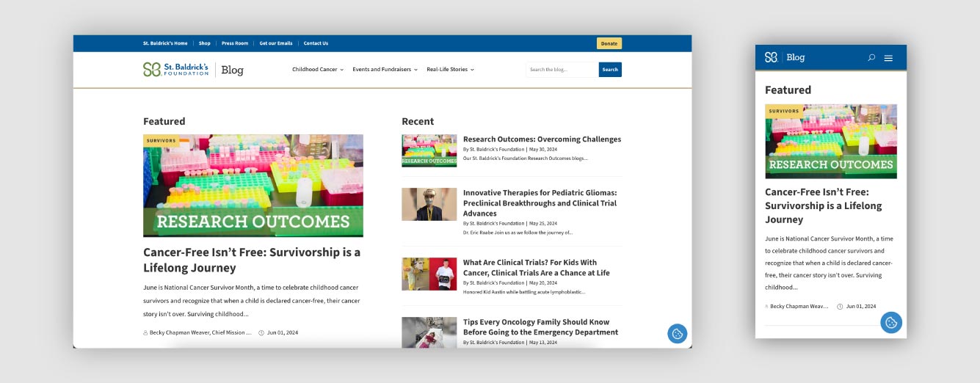
Task: Click desktop featured excerpt starting 'June is National'
Action: pyautogui.click(x=251, y=301)
